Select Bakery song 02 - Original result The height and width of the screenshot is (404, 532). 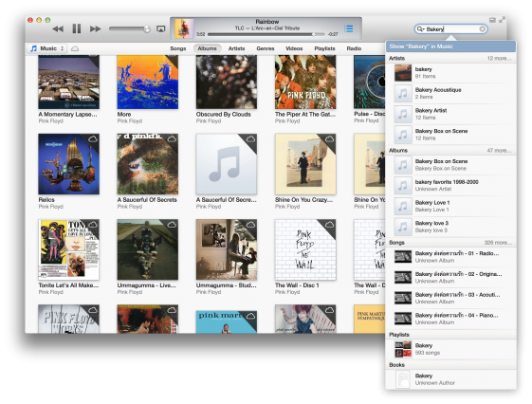[450, 278]
